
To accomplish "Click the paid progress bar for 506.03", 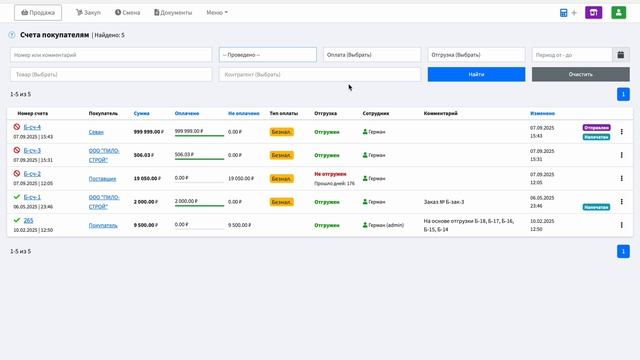I will tap(199, 159).
